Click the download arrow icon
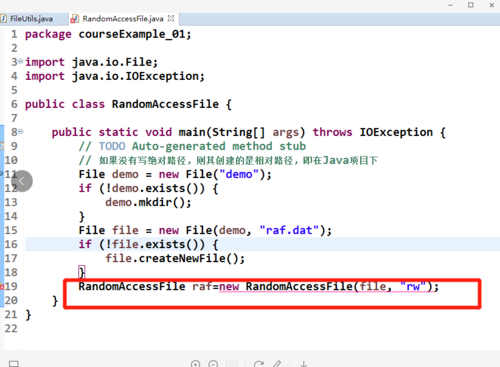The width and height of the screenshot is (500, 367). click(x=303, y=364)
